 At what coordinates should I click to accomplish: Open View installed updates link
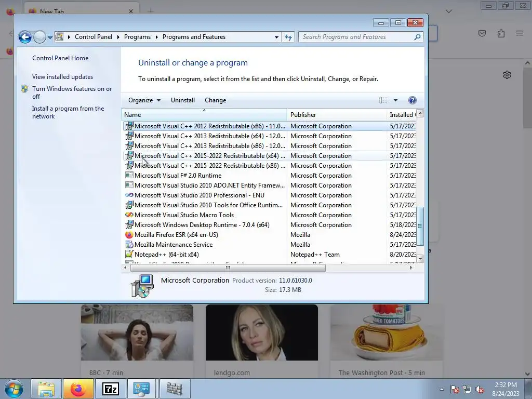[62, 77]
